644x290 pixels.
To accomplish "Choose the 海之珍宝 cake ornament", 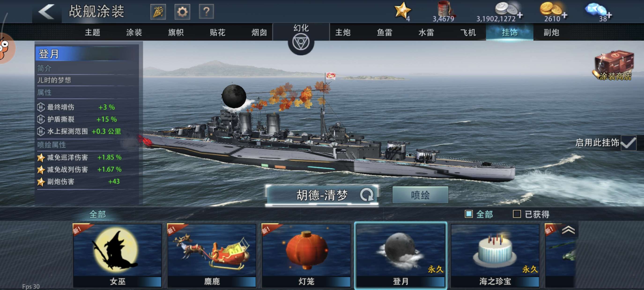I will coord(495,256).
